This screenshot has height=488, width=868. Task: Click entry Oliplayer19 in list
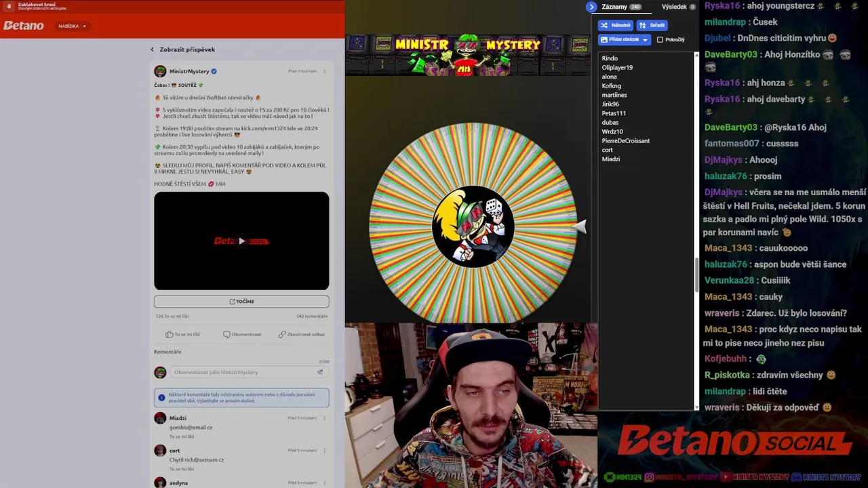pos(617,68)
